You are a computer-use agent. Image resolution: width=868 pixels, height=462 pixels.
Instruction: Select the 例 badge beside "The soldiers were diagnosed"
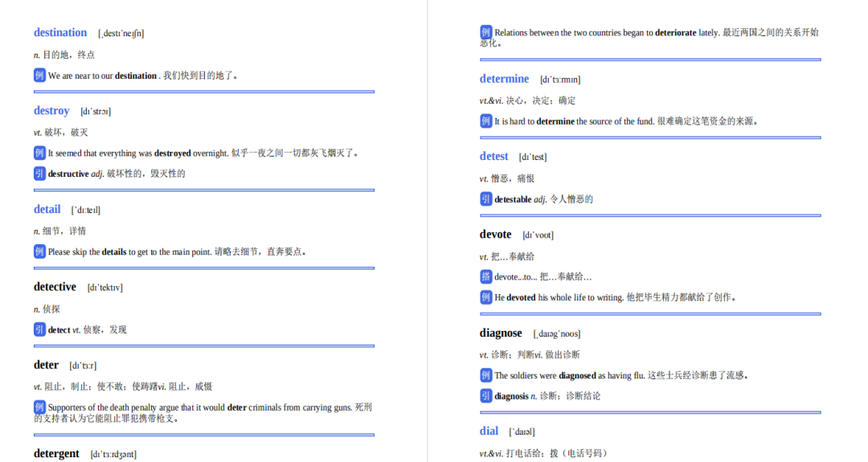click(485, 375)
